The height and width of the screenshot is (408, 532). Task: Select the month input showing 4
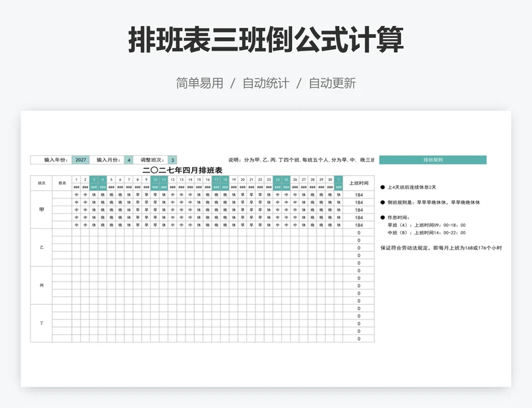point(128,160)
